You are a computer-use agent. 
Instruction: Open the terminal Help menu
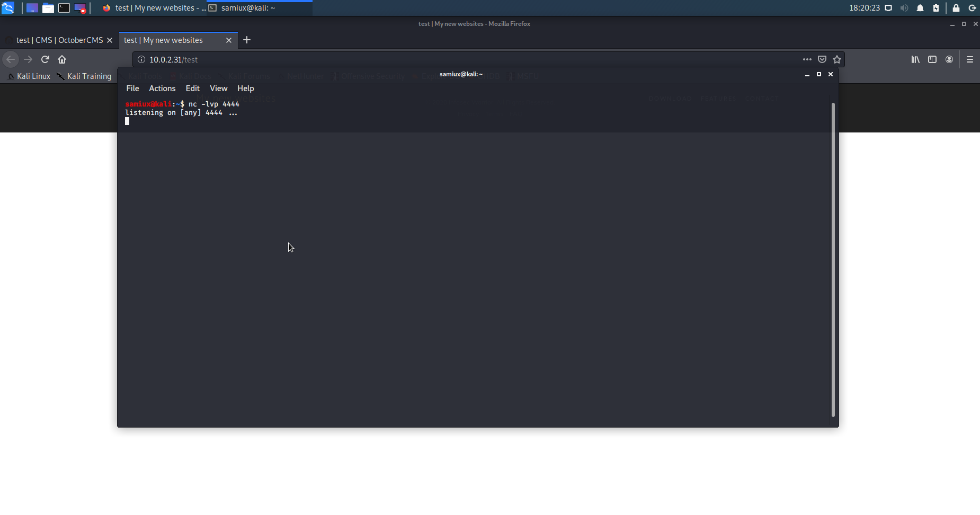(246, 88)
